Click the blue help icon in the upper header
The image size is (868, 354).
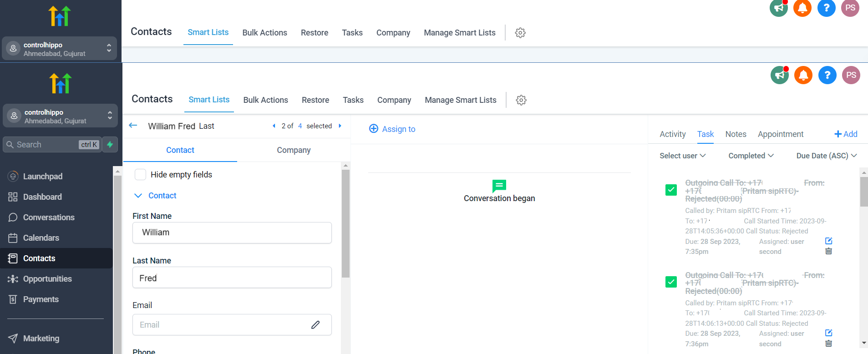point(827,8)
